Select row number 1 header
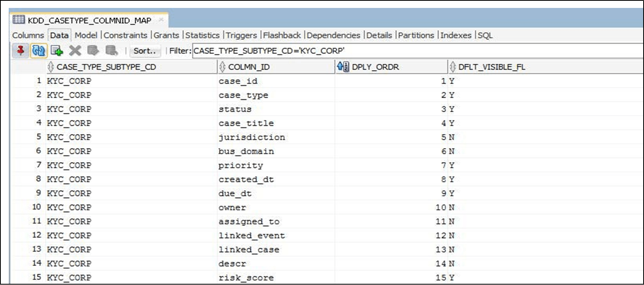Screen dimensions: 644x285 point(28,80)
